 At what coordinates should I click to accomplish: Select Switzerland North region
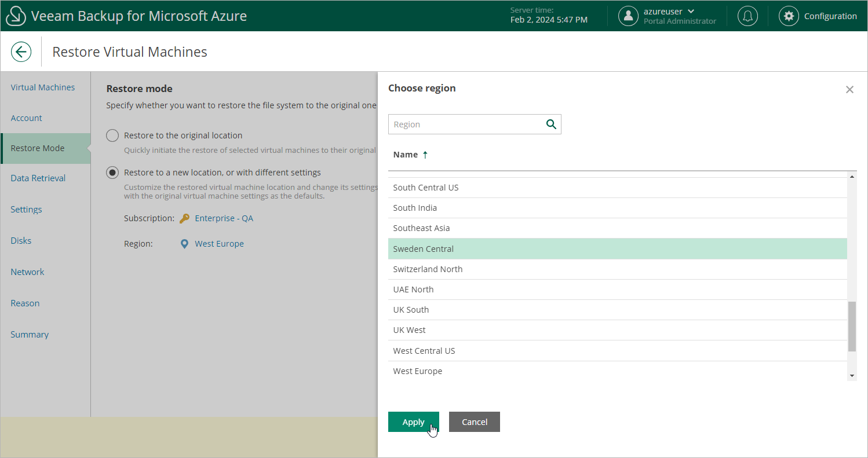pos(618,269)
